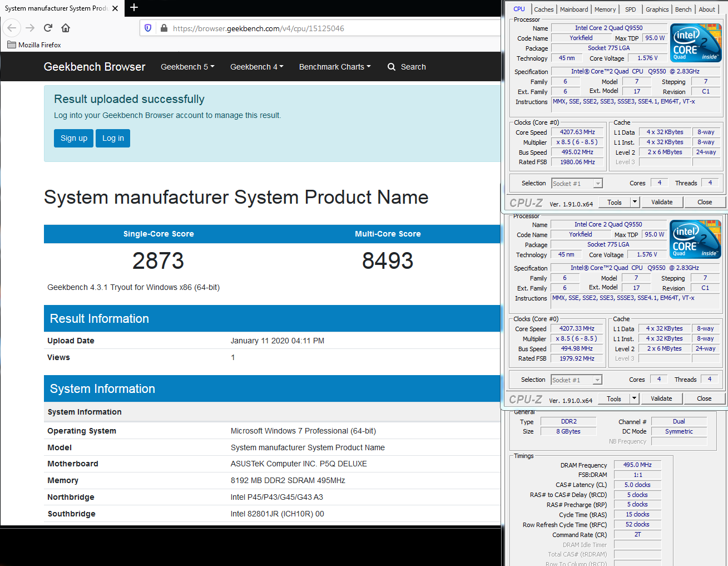Click Southbridge value Intel 82801JR
This screenshot has height=566, width=728.
(x=278, y=514)
